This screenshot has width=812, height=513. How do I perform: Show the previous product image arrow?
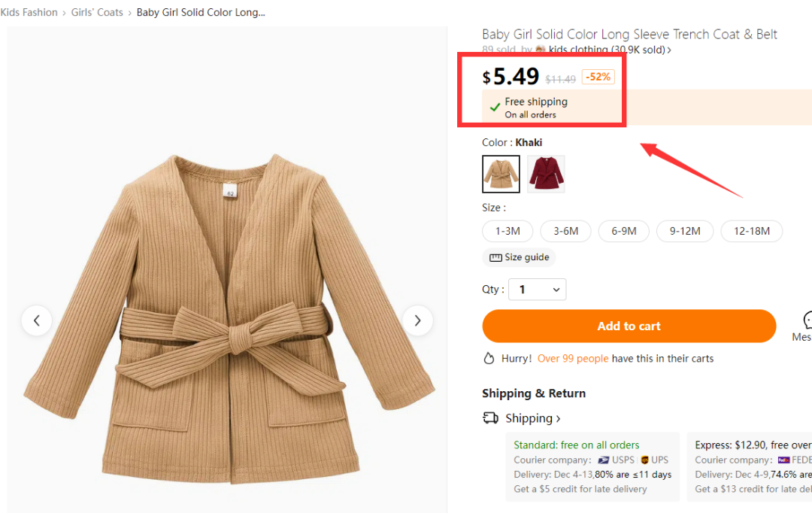coord(36,320)
